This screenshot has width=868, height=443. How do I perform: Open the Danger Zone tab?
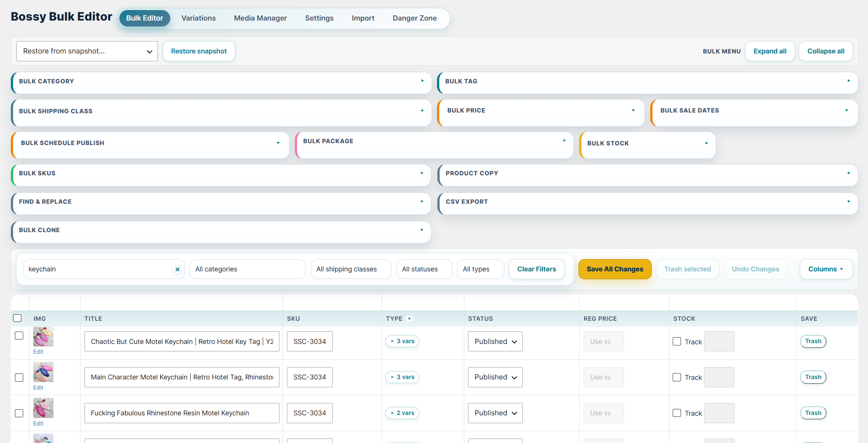[x=415, y=18]
